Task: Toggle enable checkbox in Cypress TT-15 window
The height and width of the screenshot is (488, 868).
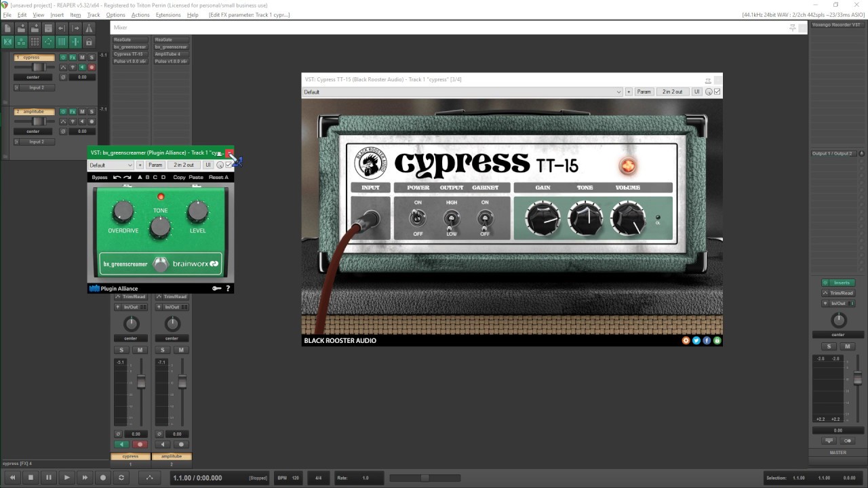Action: click(717, 91)
